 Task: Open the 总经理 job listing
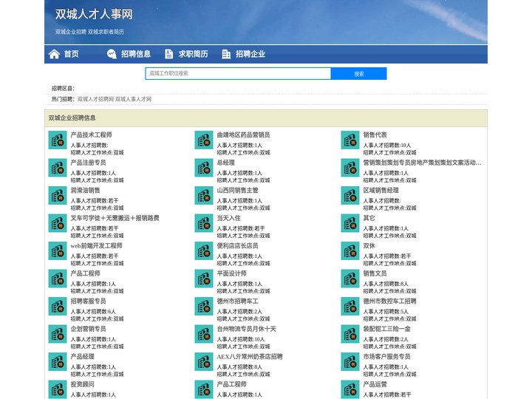pos(225,163)
